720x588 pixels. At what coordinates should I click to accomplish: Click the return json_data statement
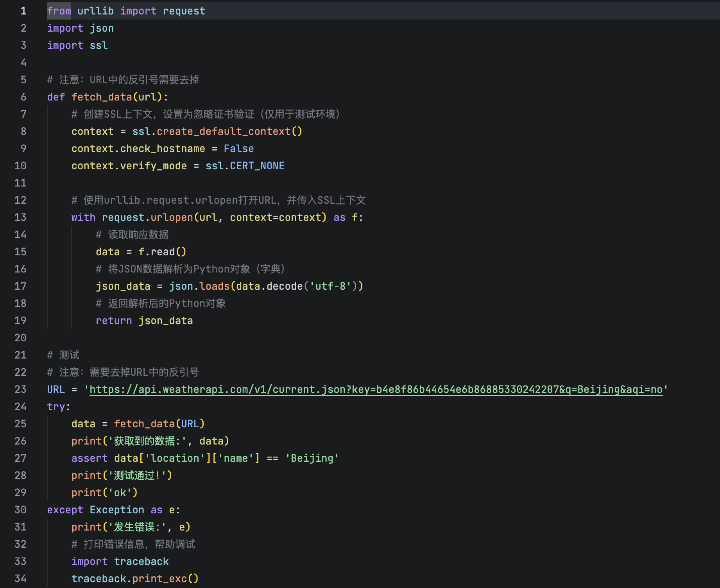coord(144,320)
